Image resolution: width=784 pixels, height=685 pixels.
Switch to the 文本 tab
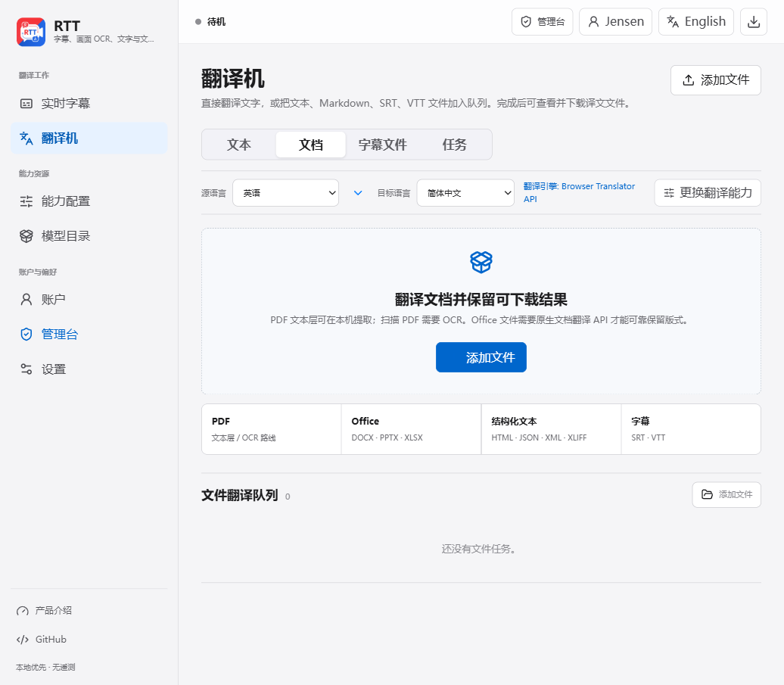click(239, 145)
